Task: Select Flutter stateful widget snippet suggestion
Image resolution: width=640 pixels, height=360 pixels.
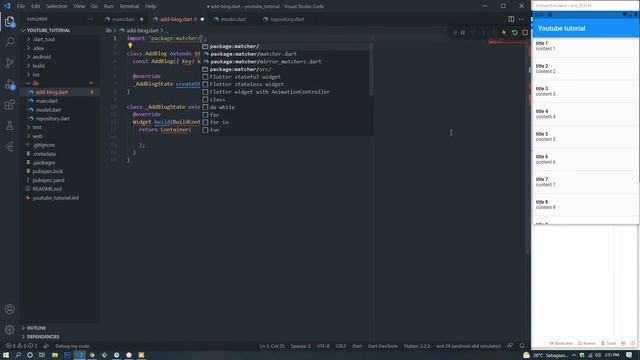Action: tap(287, 77)
